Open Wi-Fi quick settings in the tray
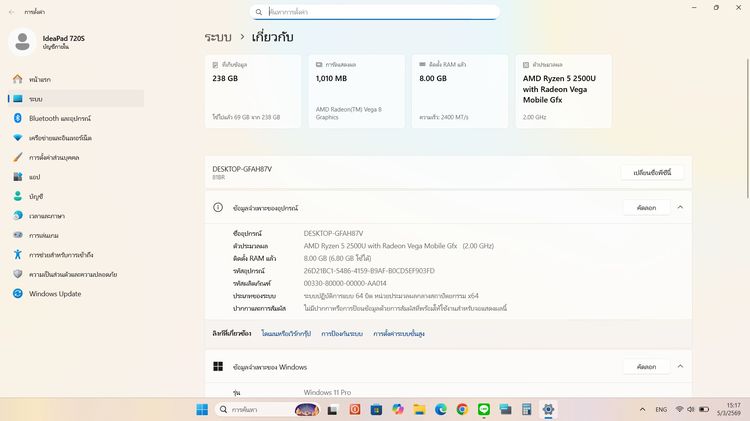The height and width of the screenshot is (421, 750). point(679,410)
